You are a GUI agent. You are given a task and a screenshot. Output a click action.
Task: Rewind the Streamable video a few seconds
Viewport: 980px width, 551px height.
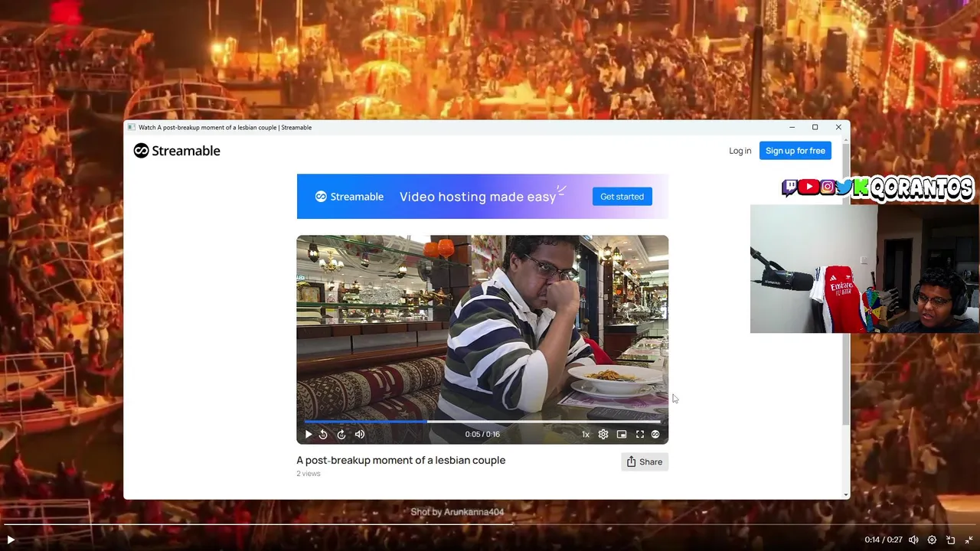click(323, 434)
